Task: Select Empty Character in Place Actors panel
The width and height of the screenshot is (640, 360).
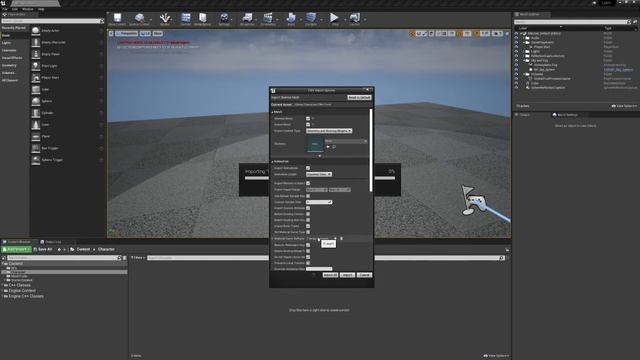Action: pos(53,42)
